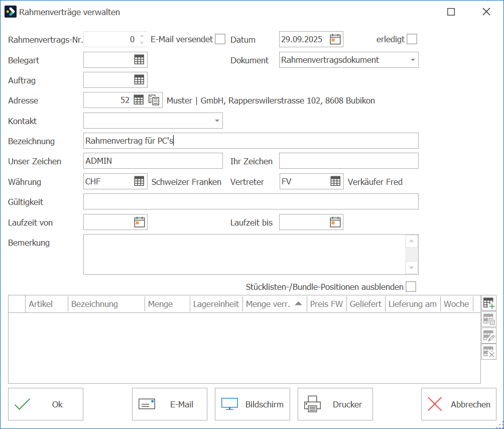The image size is (504, 429).
Task: Sort the table by Artikel column
Action: (x=47, y=304)
